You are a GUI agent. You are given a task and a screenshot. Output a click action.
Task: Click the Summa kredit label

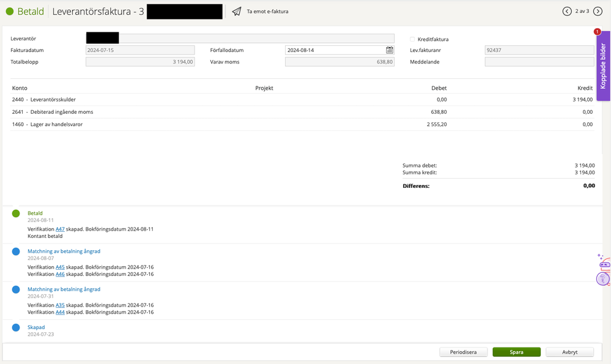pyautogui.click(x=420, y=173)
